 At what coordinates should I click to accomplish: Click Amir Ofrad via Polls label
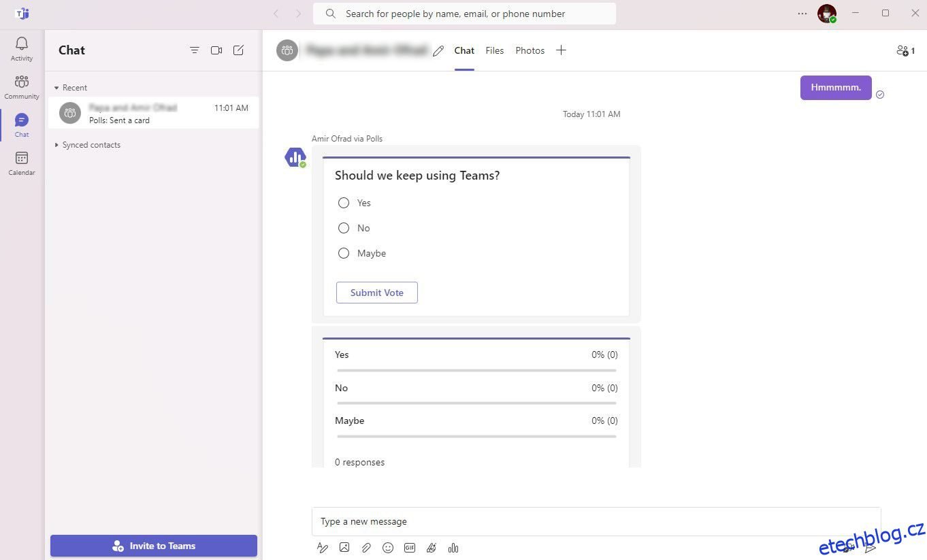click(x=347, y=139)
